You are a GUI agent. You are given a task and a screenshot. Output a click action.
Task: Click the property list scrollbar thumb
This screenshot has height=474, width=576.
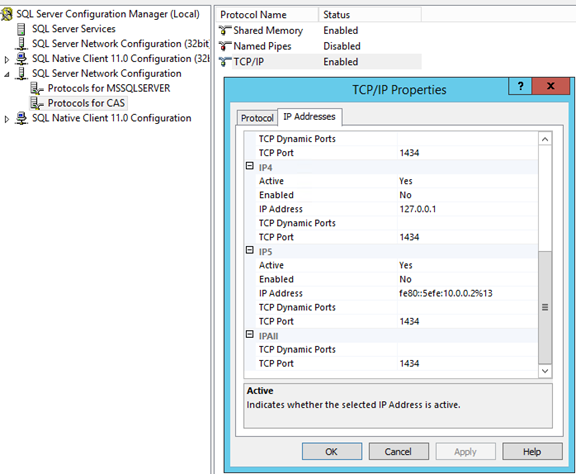pyautogui.click(x=545, y=308)
